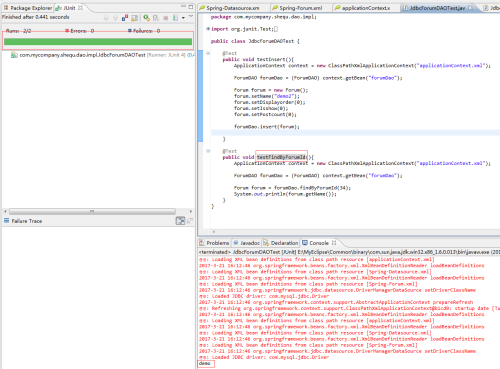The height and width of the screenshot is (369, 500).
Task: Click the System.out.println line in editor
Action: coord(285,194)
